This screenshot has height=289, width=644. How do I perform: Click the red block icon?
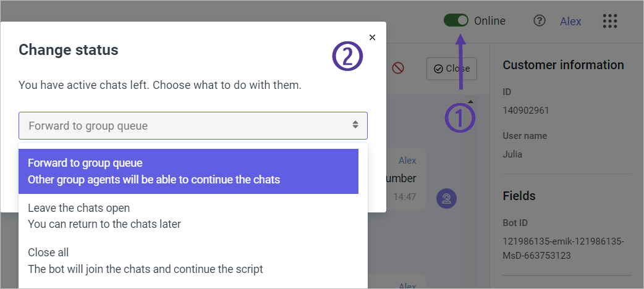398,69
